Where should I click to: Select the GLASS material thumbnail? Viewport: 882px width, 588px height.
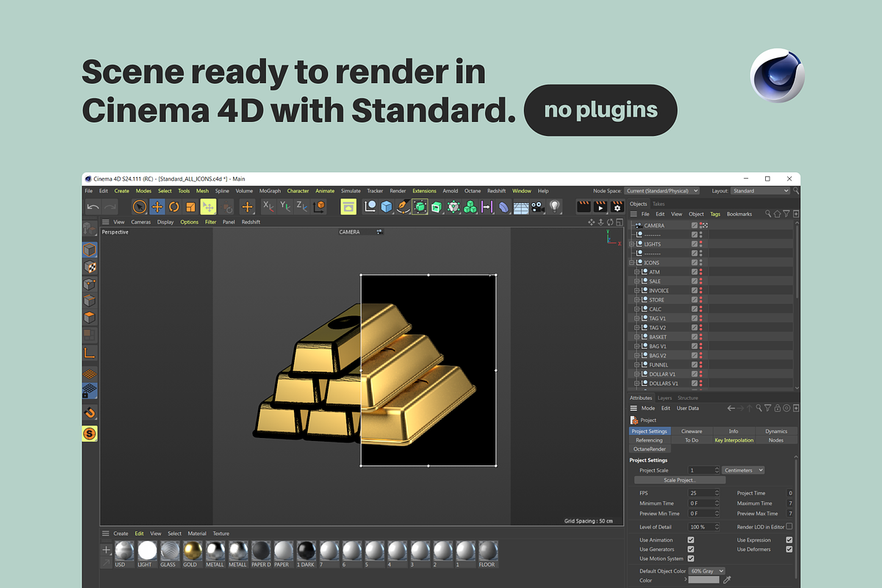click(169, 551)
